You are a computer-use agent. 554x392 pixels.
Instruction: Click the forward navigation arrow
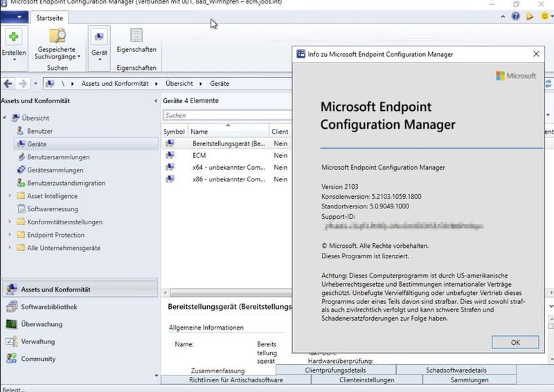click(x=23, y=84)
